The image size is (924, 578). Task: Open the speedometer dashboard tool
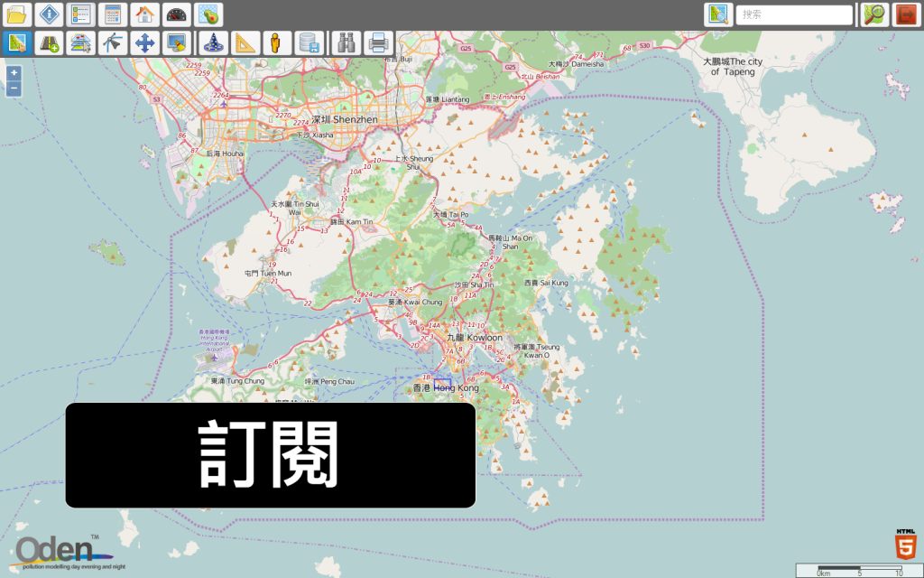coord(175,14)
